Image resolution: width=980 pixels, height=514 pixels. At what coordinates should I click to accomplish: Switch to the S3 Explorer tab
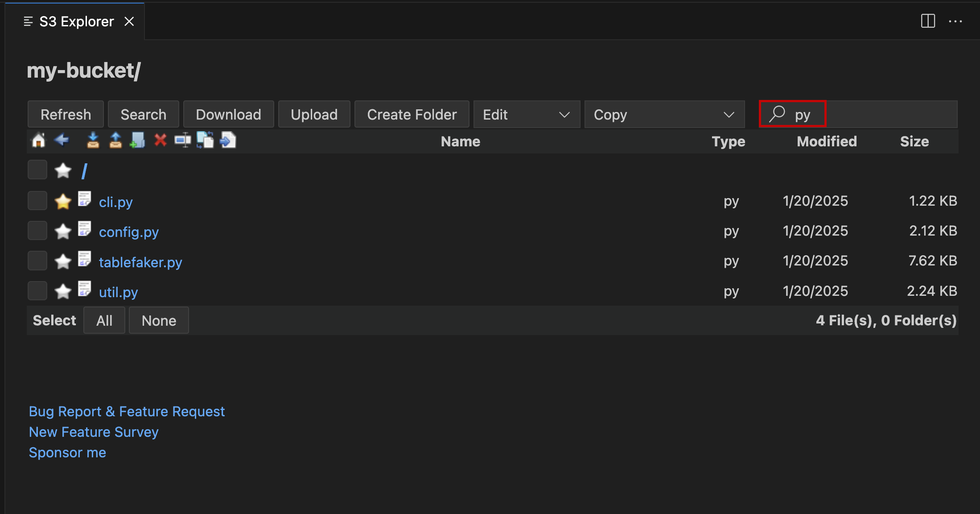click(x=76, y=21)
